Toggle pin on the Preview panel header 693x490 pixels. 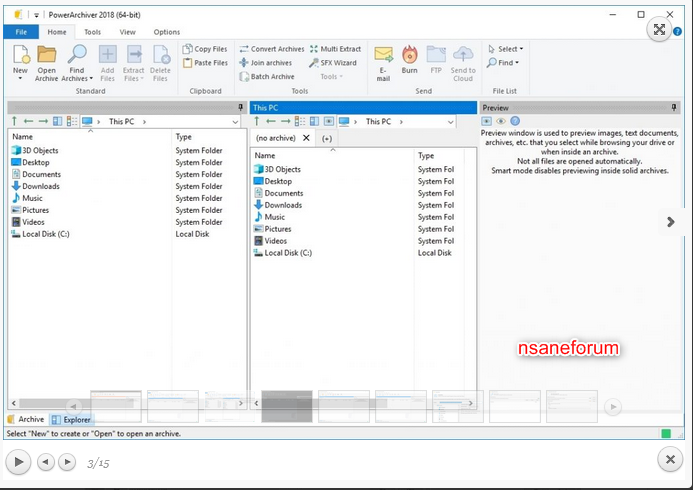tap(674, 107)
